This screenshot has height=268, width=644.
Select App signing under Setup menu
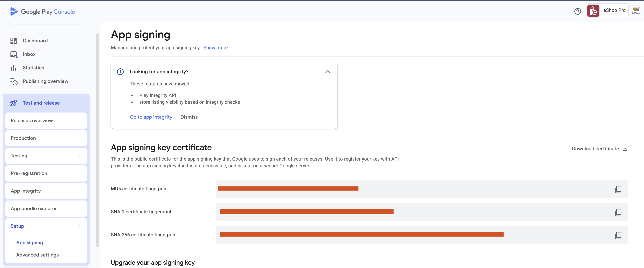pos(30,242)
